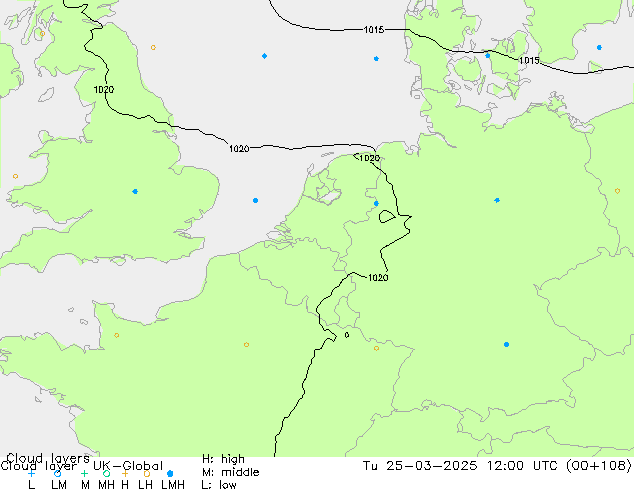Image resolution: width=634 pixels, height=490 pixels.
Task: Click the 'MH' legend label
Action: pos(106,485)
